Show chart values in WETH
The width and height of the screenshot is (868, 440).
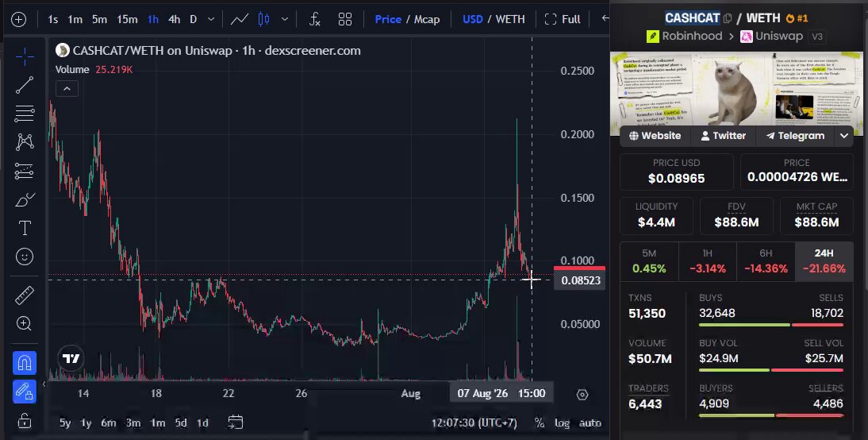point(510,19)
